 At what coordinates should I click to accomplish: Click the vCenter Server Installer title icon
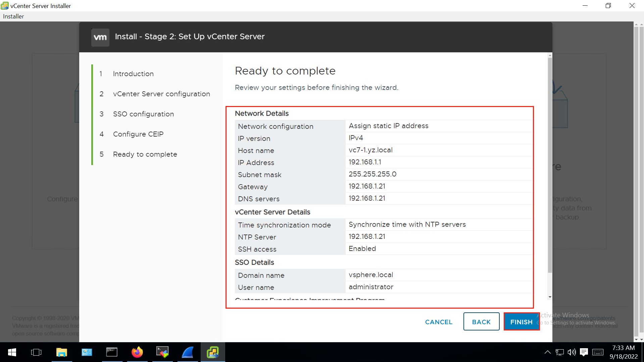[x=5, y=6]
